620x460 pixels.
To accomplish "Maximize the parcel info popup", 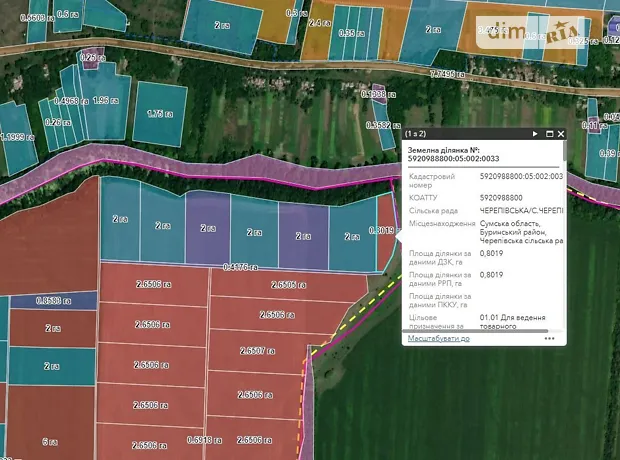I will point(549,133).
